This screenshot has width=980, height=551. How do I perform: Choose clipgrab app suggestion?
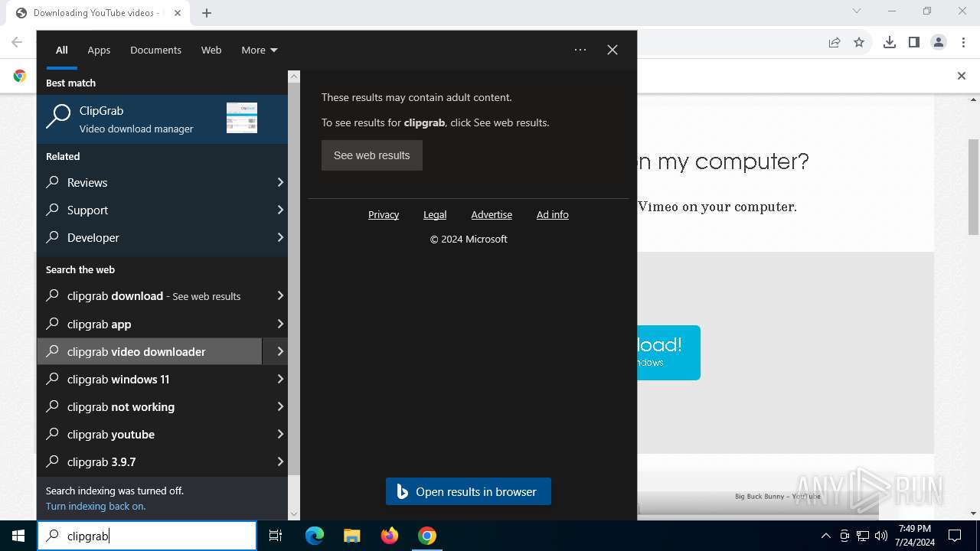[x=150, y=324]
